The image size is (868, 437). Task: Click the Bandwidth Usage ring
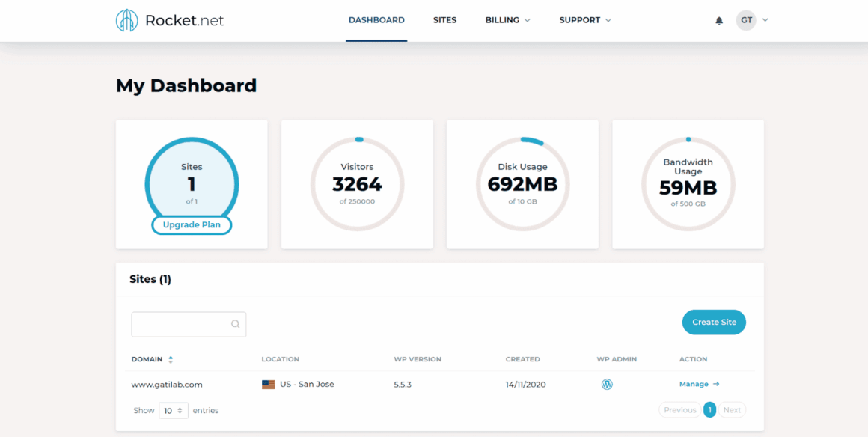click(x=688, y=182)
